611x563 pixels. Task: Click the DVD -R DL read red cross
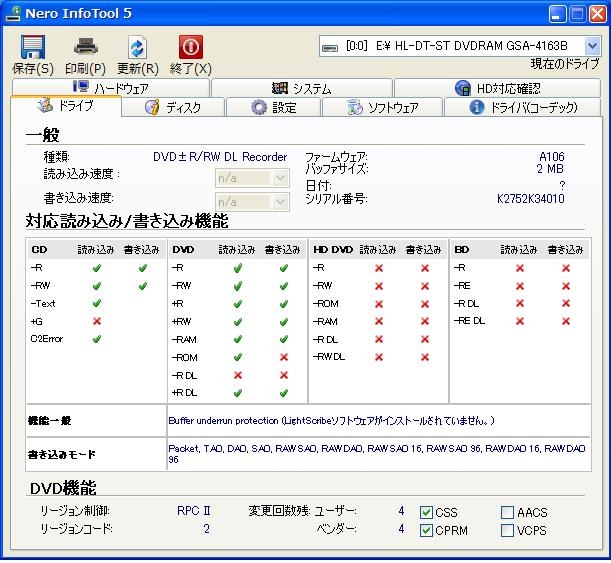coord(238,375)
